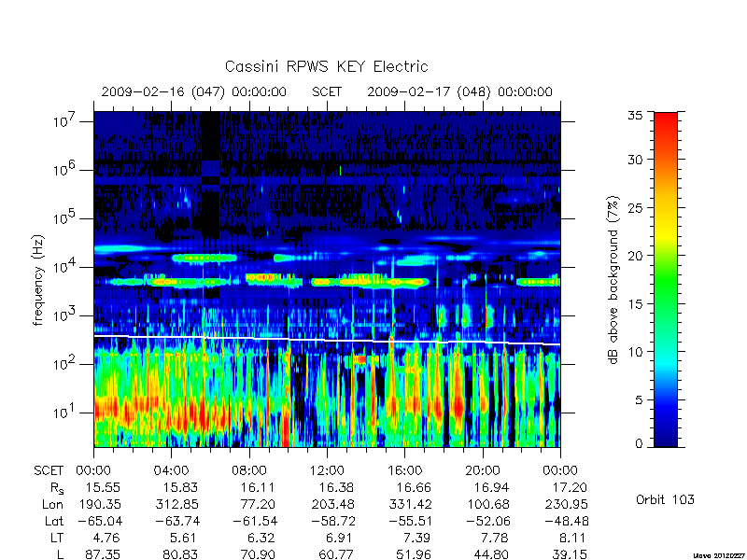Click colorbar tick label 35
Screen dimensions: 747x560
pyautogui.click(x=635, y=115)
